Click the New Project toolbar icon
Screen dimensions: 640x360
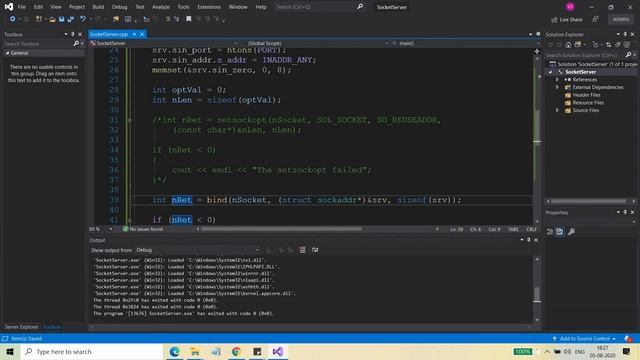(39, 19)
